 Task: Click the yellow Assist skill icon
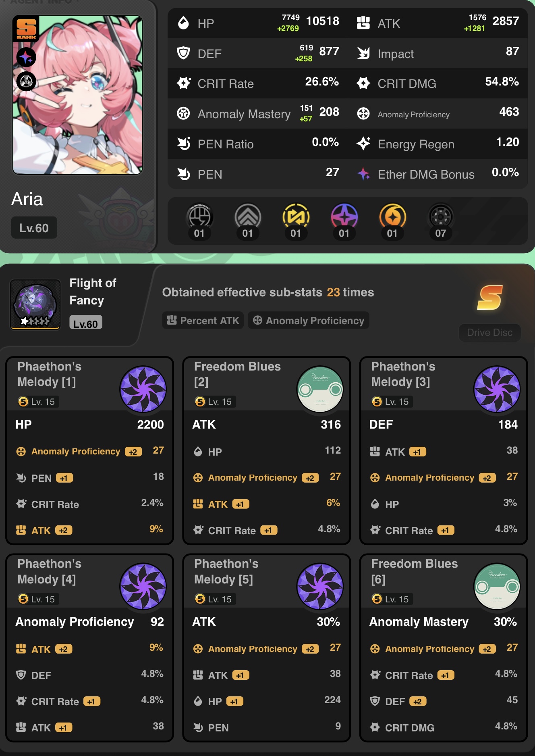296,217
